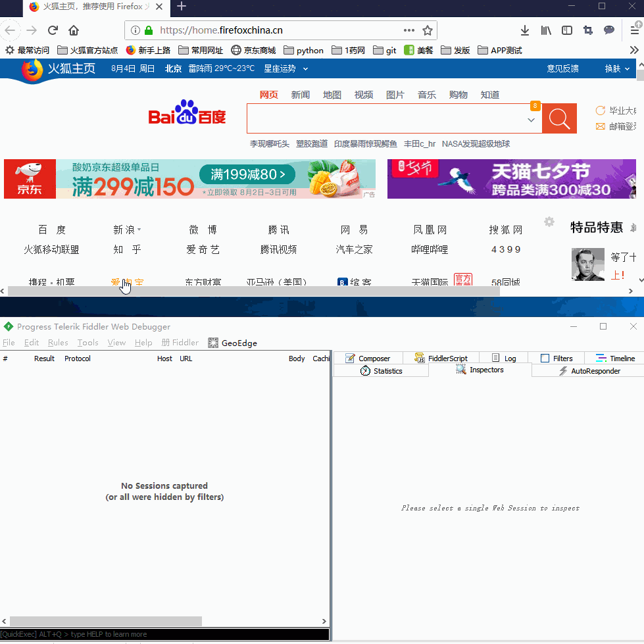Click the Firefox forward arrow
This screenshot has height=644, width=644.
pyautogui.click(x=31, y=30)
